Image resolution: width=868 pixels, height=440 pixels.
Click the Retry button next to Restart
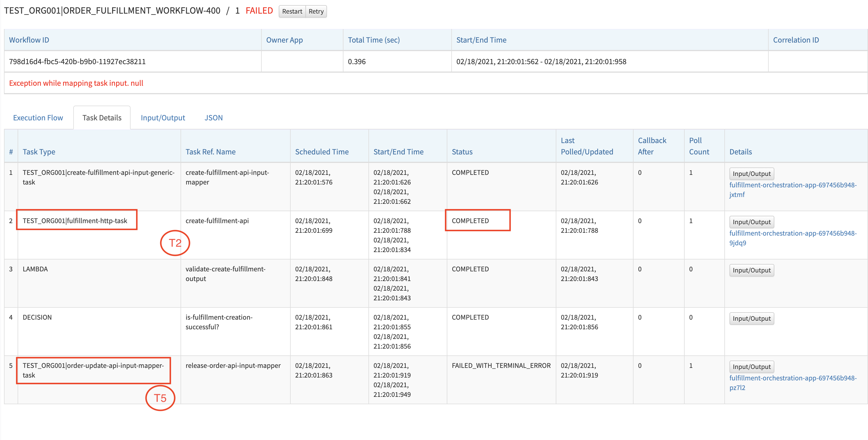pos(316,11)
